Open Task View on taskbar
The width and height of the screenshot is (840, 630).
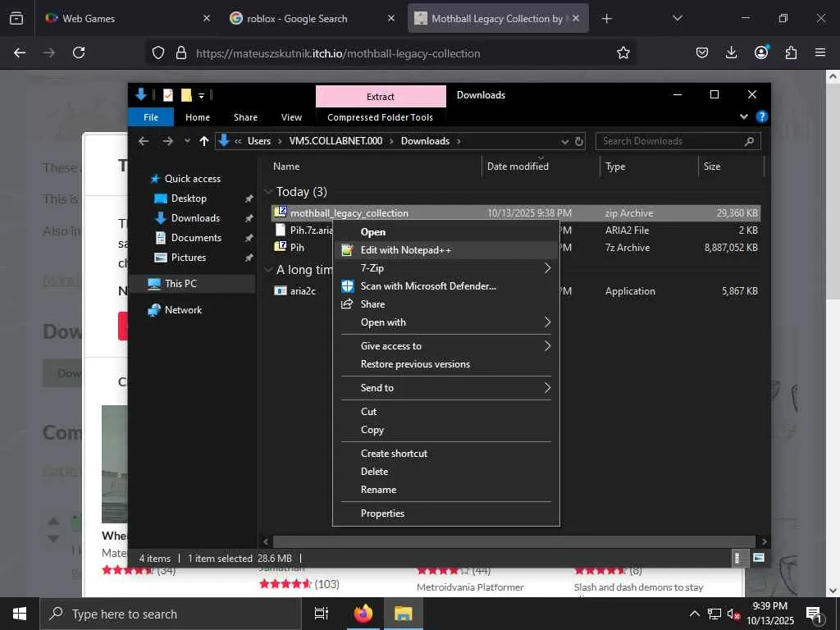tap(321, 614)
